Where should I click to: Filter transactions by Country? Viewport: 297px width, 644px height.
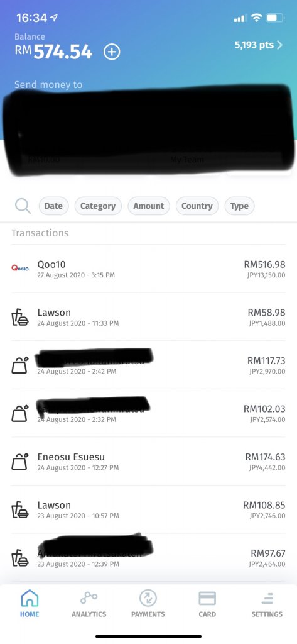pos(197,206)
